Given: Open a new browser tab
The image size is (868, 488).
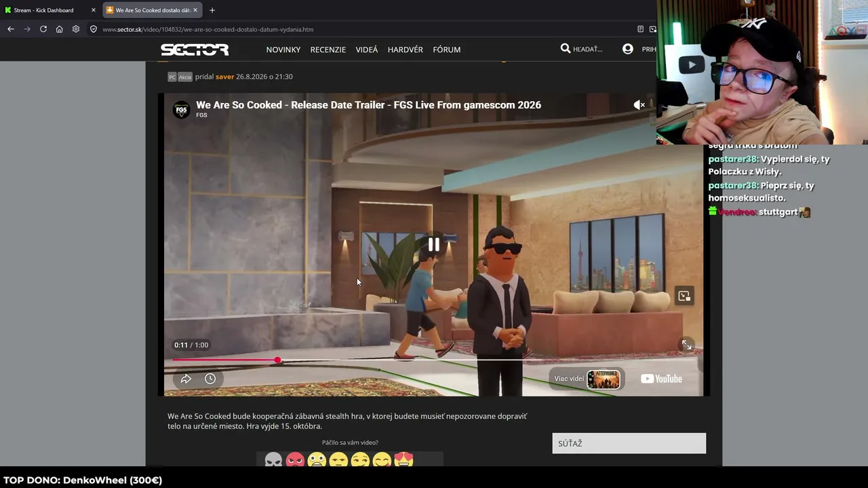Looking at the screenshot, I should pyautogui.click(x=212, y=10).
